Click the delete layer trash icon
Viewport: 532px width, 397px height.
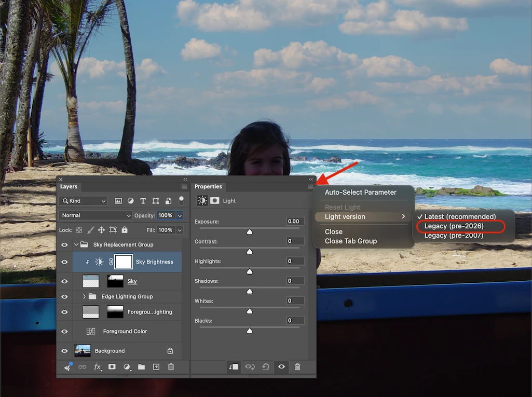(x=171, y=367)
